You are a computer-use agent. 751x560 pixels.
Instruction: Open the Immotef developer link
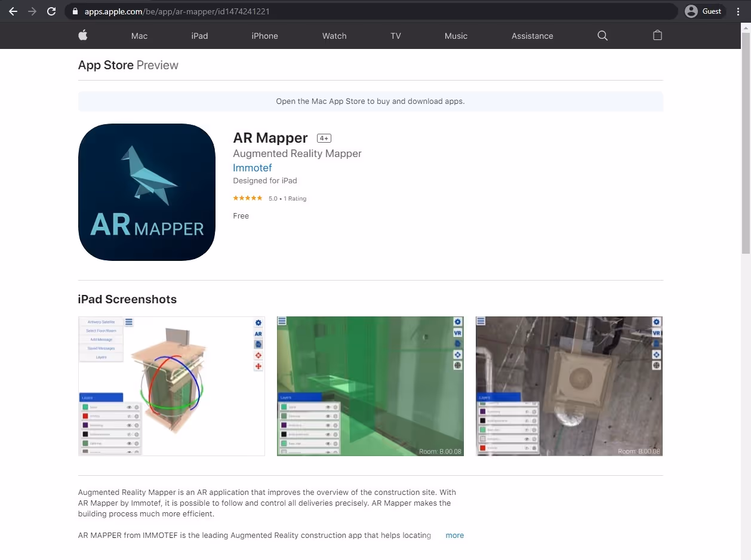tap(252, 168)
